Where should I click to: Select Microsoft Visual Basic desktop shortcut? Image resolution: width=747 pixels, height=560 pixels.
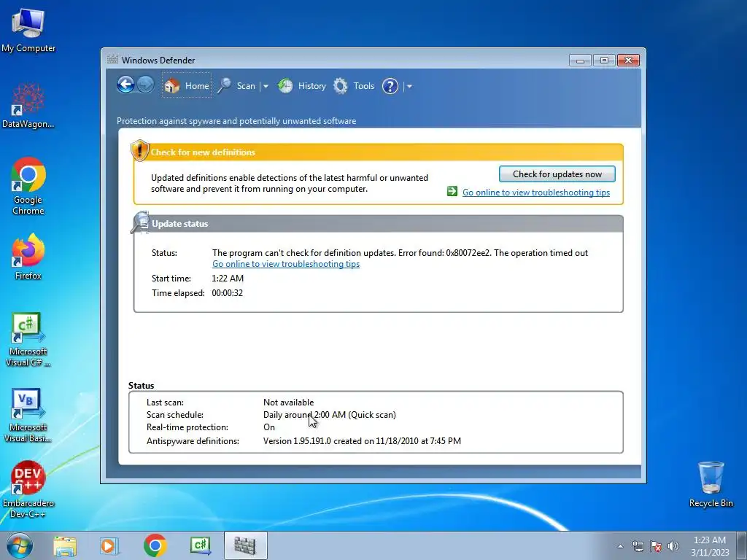click(x=28, y=416)
